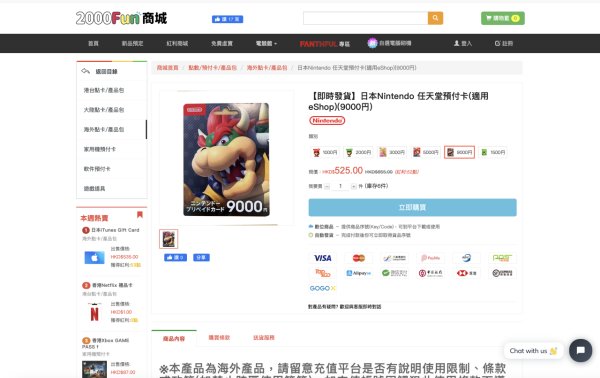The height and width of the screenshot is (378, 600).
Task: Open the 2000Fun store logo homepage
Action: pyautogui.click(x=121, y=18)
